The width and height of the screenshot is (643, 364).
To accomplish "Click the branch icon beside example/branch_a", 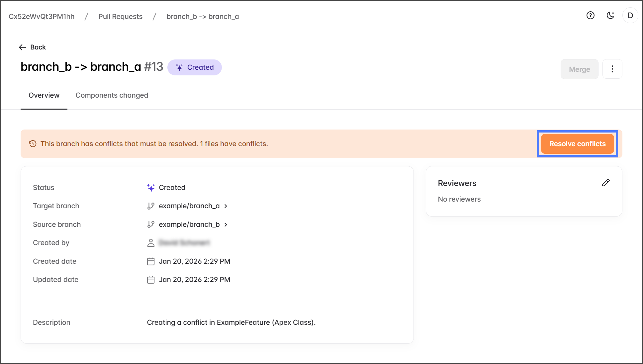I will pyautogui.click(x=151, y=206).
